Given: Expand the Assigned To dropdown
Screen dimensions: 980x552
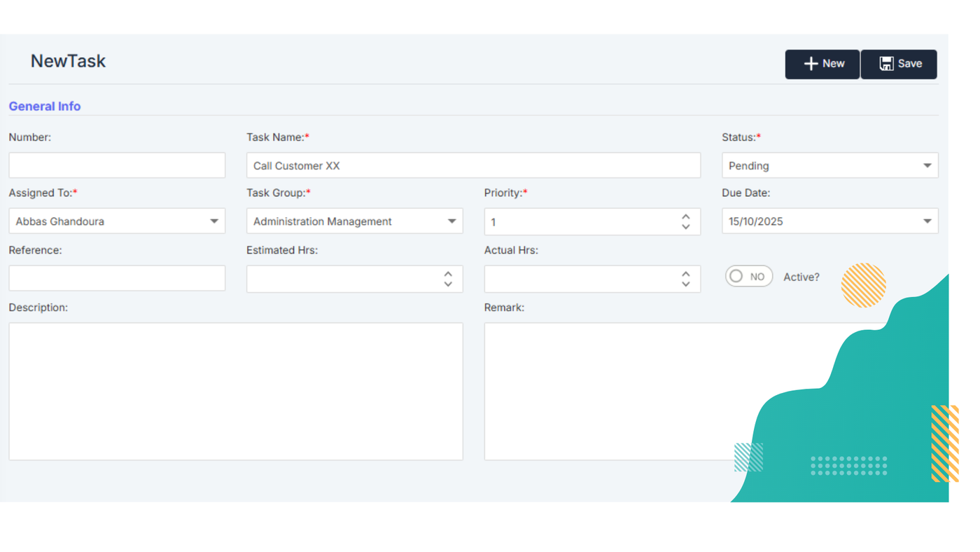Looking at the screenshot, I should pos(214,221).
